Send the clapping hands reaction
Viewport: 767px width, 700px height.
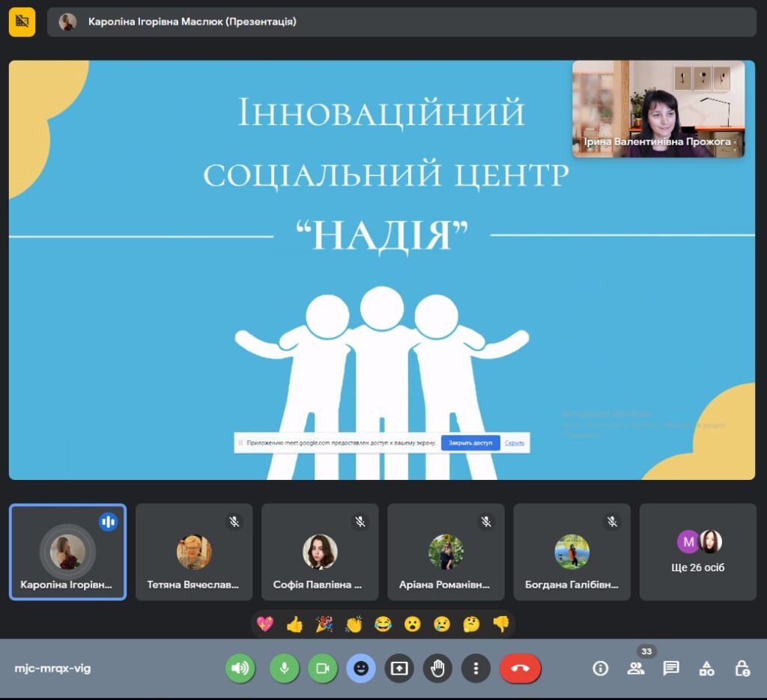354,624
